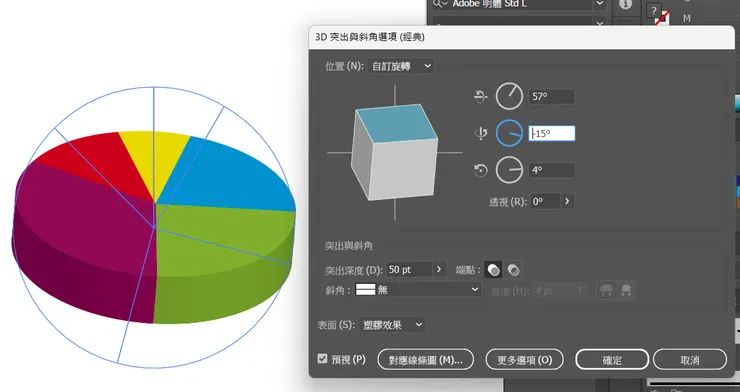Click the red slice of the pie chart
This screenshot has height=392, width=740.
101,163
